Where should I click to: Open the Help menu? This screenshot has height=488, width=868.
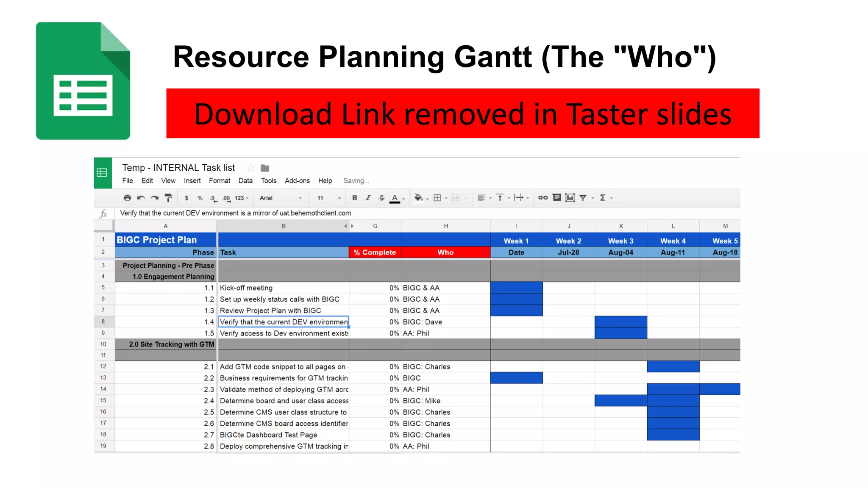(x=325, y=181)
